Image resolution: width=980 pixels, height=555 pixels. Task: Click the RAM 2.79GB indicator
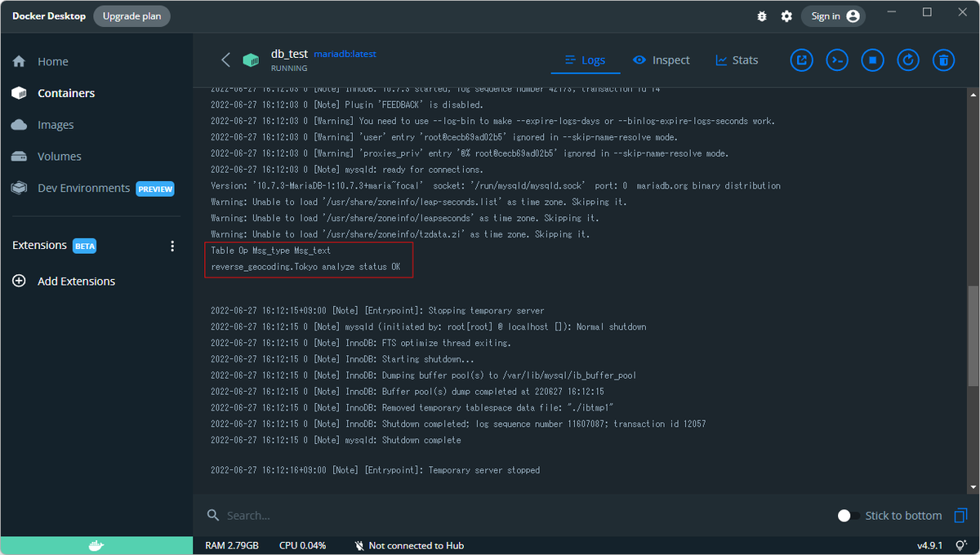[x=232, y=545]
